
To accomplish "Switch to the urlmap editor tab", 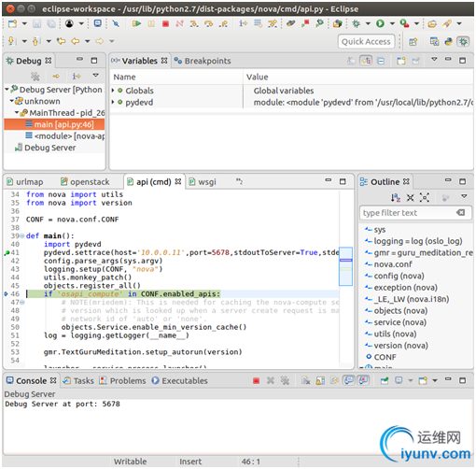I will click(x=25, y=182).
